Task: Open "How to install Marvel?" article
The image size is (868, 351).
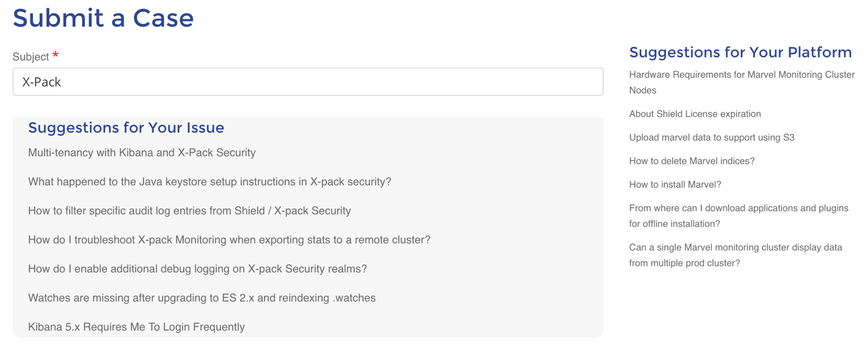Action: click(674, 184)
